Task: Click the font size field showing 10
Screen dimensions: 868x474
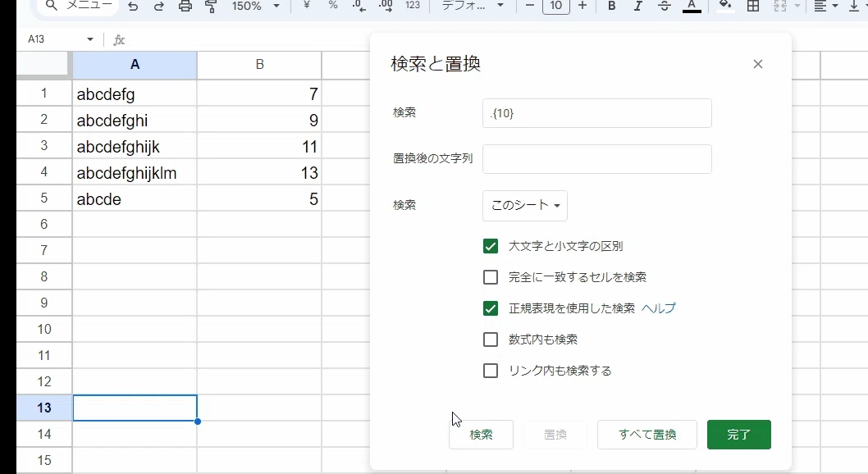Action: click(555, 6)
